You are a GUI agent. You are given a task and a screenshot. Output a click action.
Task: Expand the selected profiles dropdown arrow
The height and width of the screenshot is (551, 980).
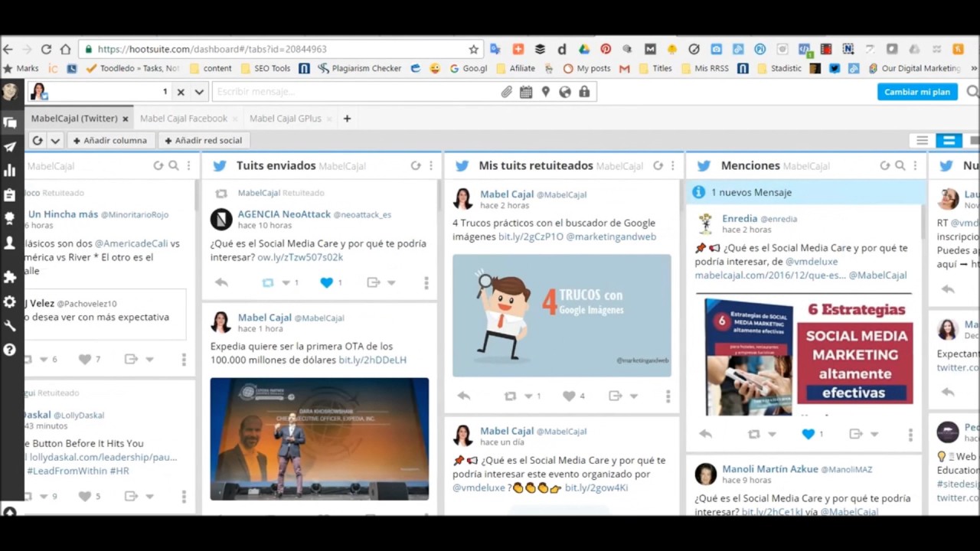pyautogui.click(x=199, y=92)
